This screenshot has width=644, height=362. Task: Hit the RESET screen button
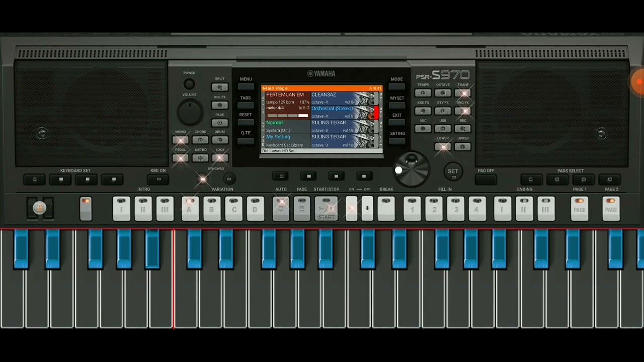coord(246,123)
